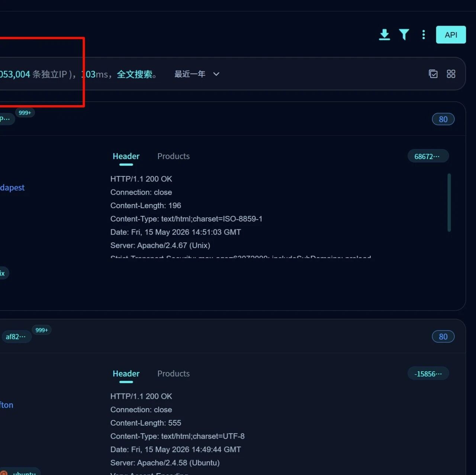Click the 全文搜索 link
This screenshot has height=475, width=476.
pyautogui.click(x=135, y=74)
